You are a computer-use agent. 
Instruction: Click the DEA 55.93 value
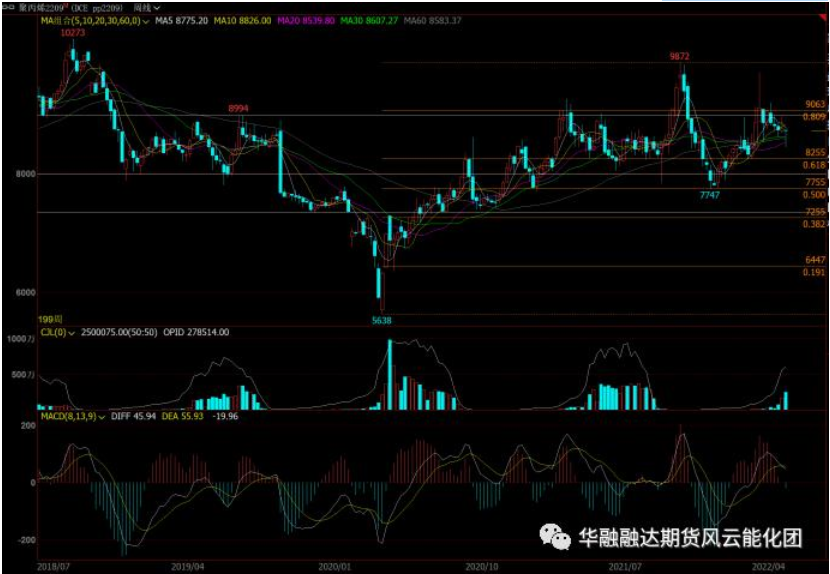183,417
